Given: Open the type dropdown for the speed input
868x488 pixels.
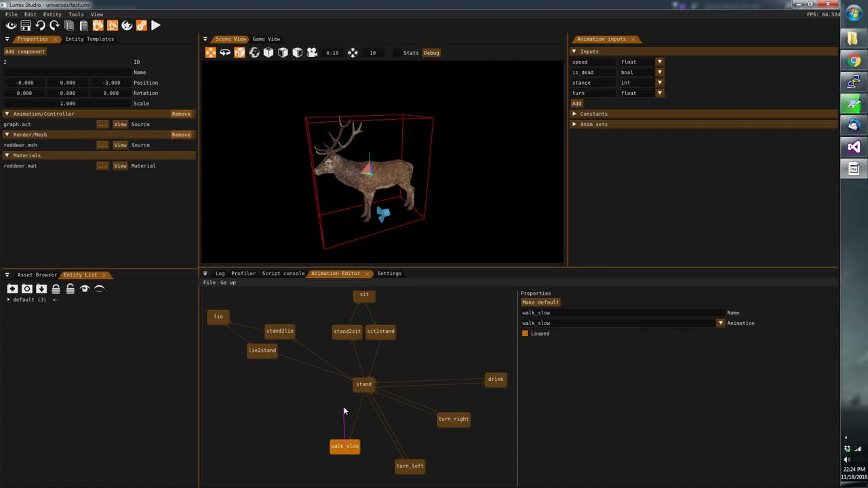Looking at the screenshot, I should click(x=658, y=62).
